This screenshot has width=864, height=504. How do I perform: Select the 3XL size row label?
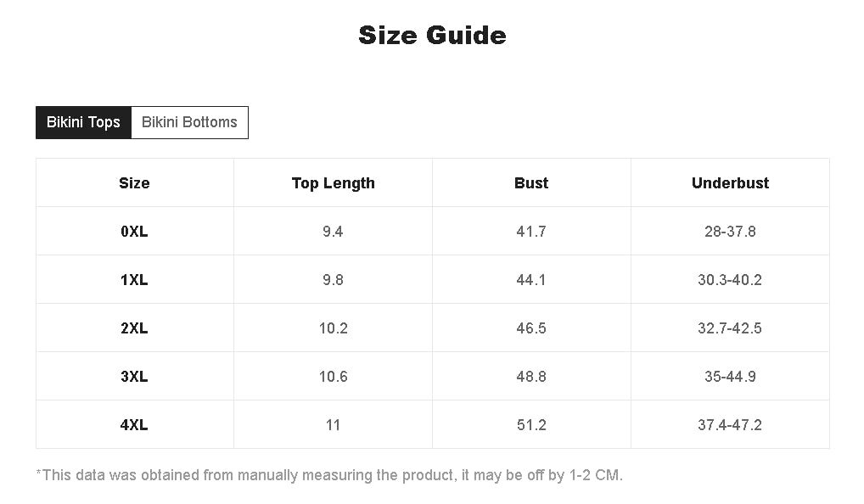(134, 377)
